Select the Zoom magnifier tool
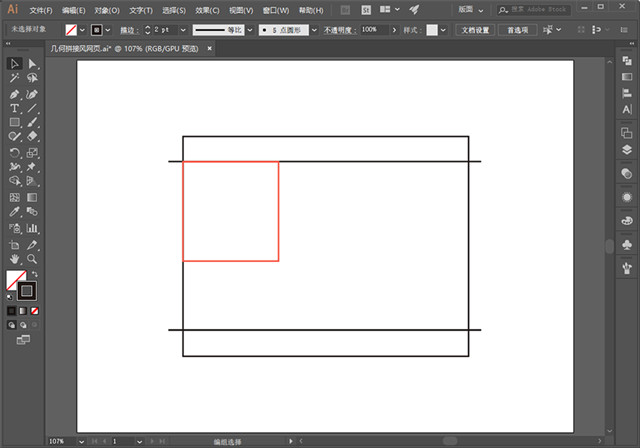Screen dimensions: 640x448 [x=32, y=258]
